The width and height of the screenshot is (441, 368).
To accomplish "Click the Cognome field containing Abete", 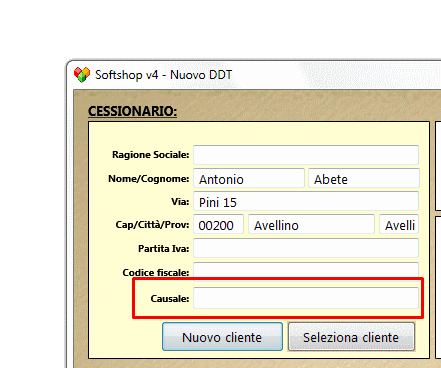I will pyautogui.click(x=364, y=178).
